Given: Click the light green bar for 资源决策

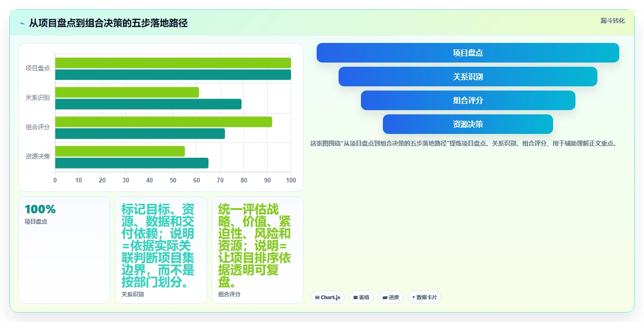Looking at the screenshot, I should (120, 151).
